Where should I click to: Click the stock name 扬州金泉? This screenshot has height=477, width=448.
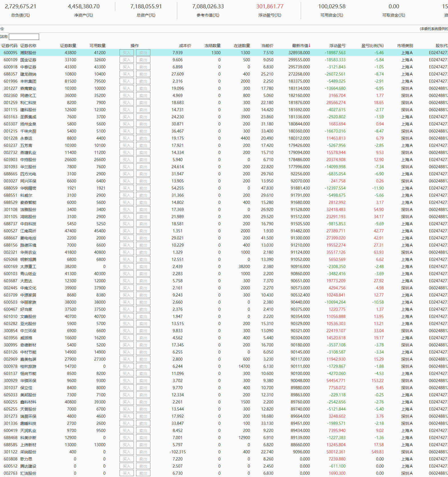28,124
